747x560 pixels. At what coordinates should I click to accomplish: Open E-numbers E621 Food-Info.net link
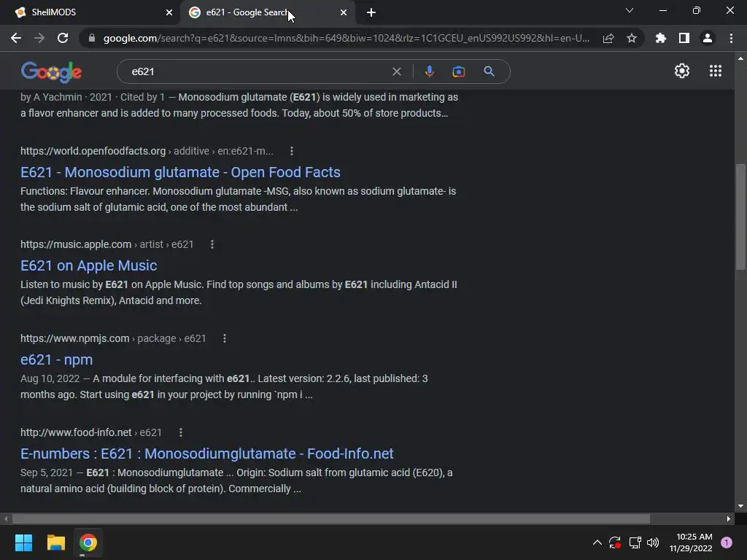click(206, 454)
